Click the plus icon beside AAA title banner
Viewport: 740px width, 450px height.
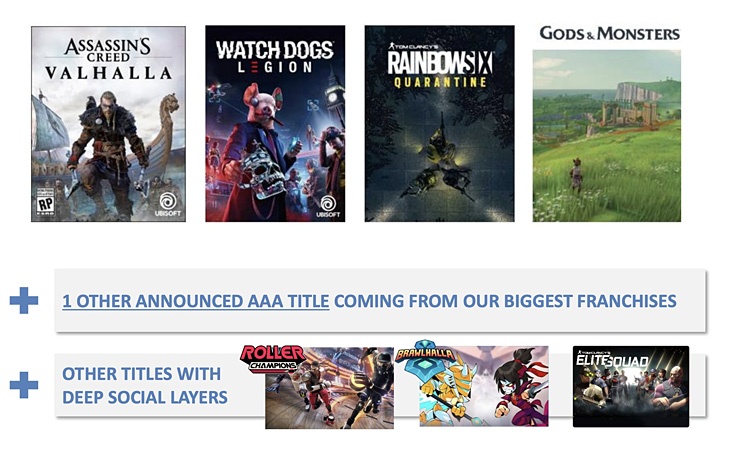click(24, 300)
